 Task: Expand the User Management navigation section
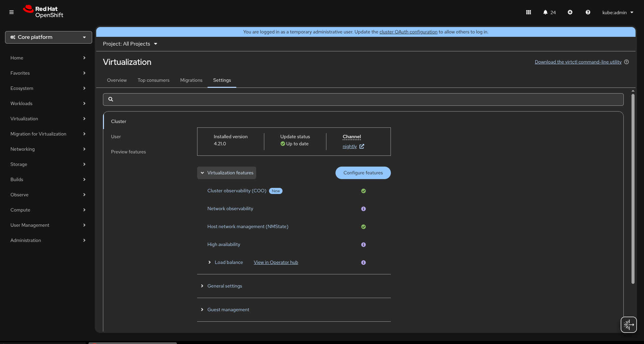point(48,225)
